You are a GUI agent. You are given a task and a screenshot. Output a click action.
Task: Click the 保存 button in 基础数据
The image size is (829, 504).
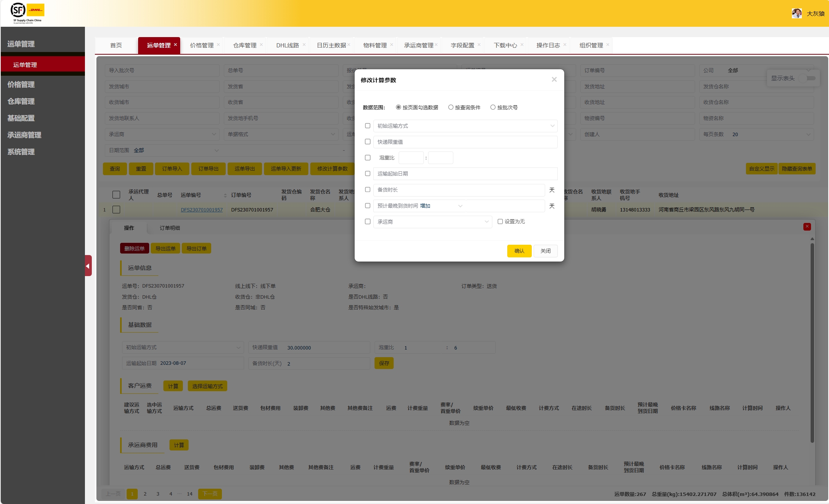(x=384, y=363)
